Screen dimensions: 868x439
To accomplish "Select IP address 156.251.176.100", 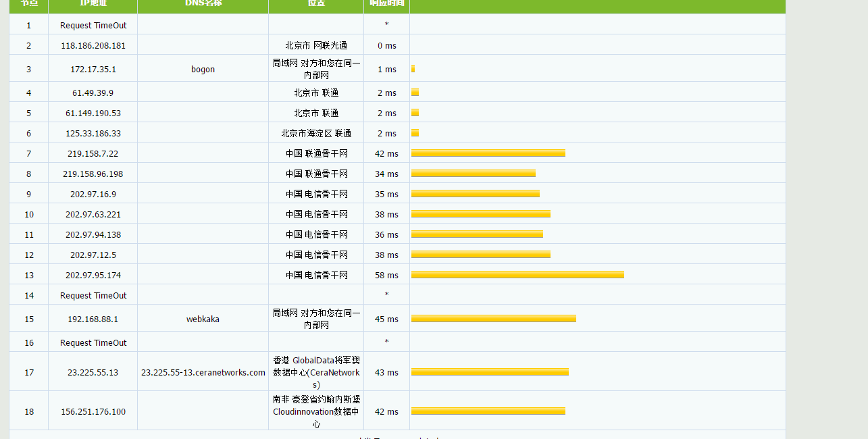I will [93, 411].
